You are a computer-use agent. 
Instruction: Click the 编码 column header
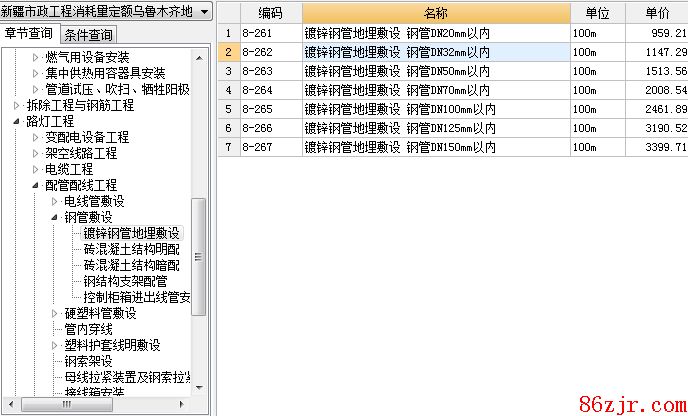point(269,13)
